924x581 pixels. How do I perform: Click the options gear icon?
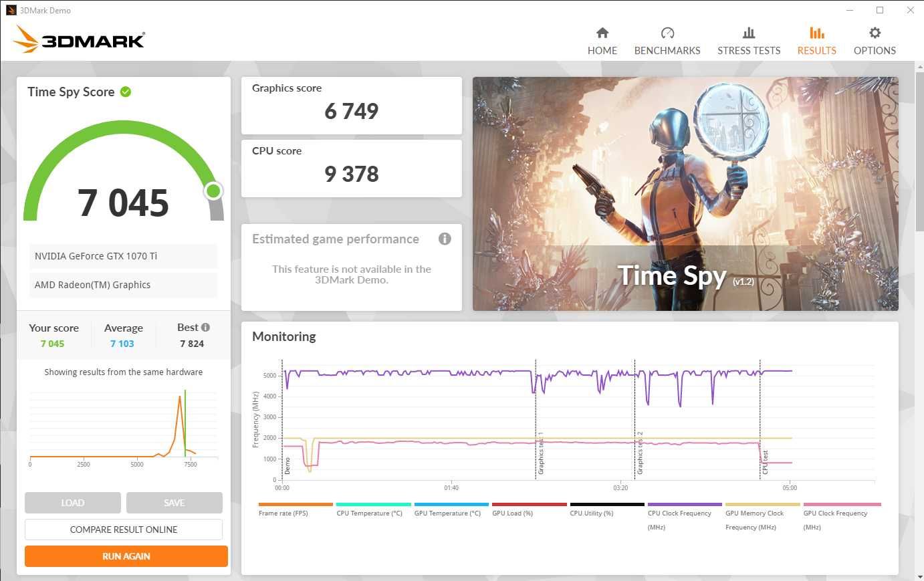pos(875,33)
